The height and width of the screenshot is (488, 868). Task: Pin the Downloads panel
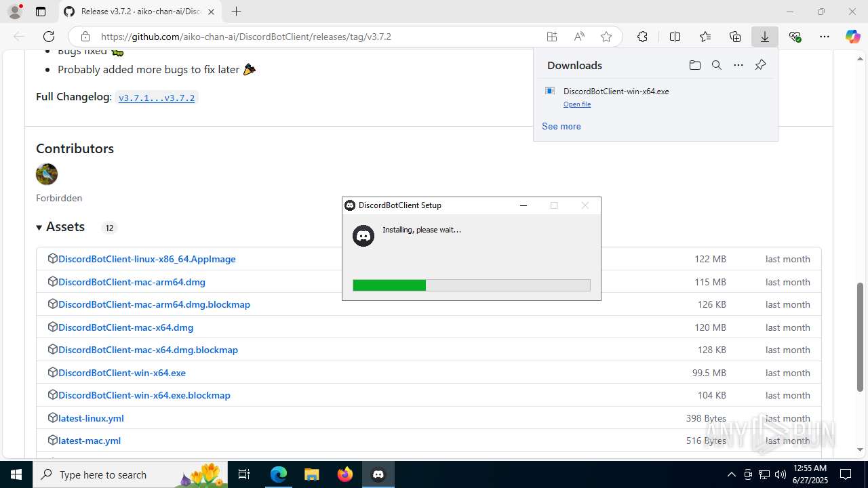point(760,65)
